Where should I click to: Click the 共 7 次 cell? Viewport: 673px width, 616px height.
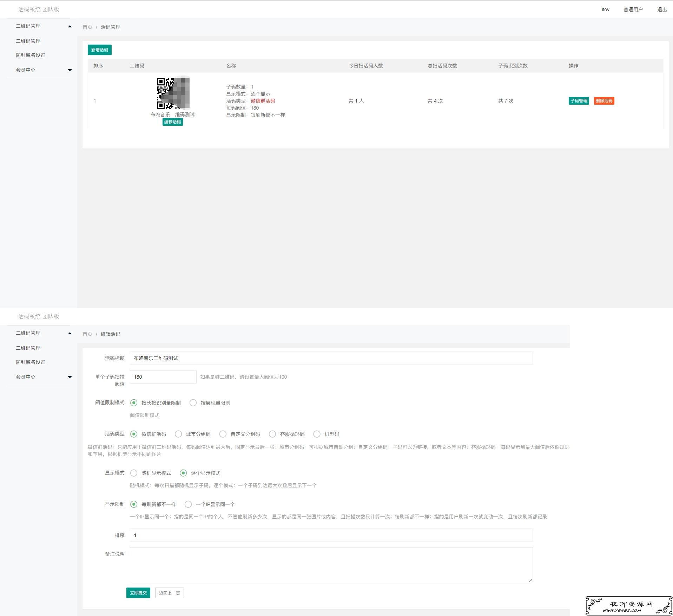(x=506, y=101)
